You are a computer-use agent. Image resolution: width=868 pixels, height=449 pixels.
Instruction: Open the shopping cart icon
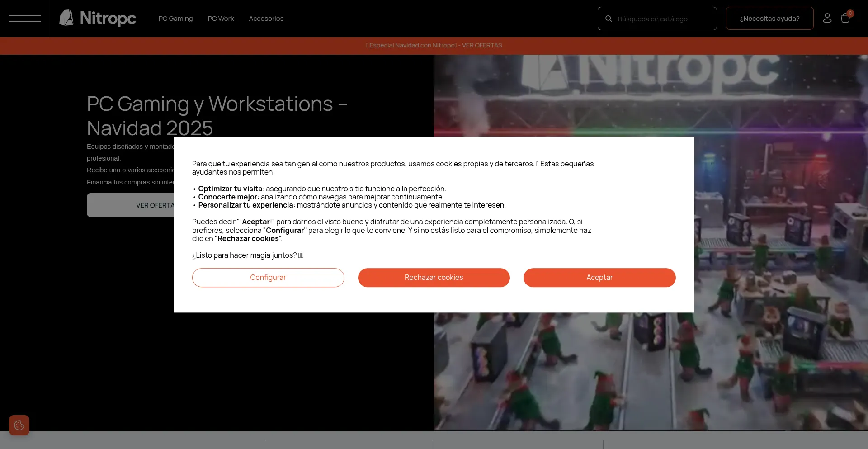point(846,18)
